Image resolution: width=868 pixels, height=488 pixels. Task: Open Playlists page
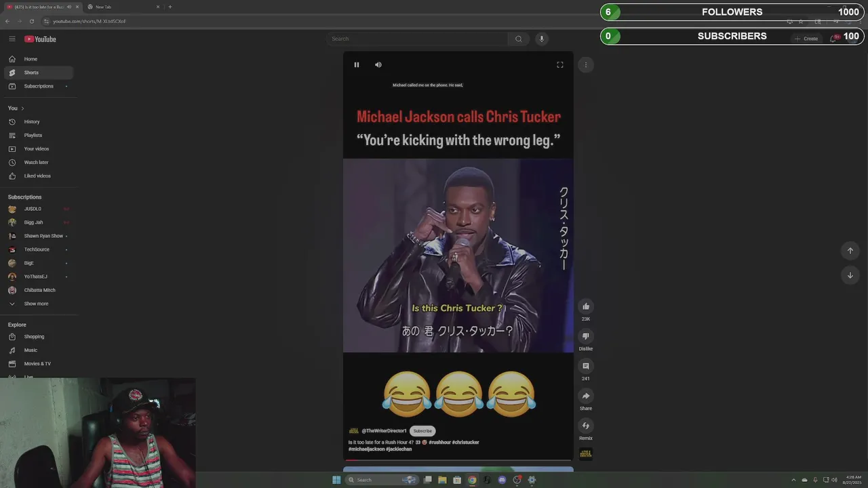click(x=39, y=136)
